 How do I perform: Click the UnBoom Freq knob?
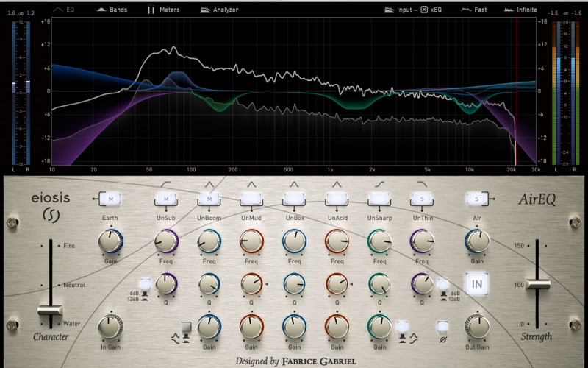[209, 241]
